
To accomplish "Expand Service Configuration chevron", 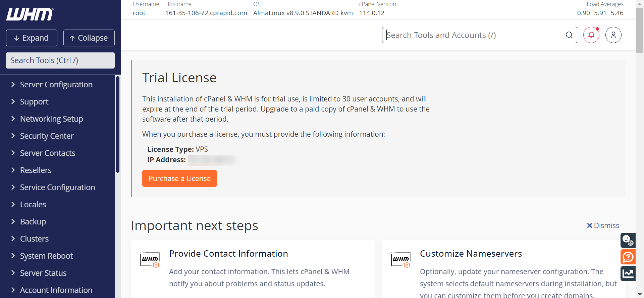I will 13,187.
